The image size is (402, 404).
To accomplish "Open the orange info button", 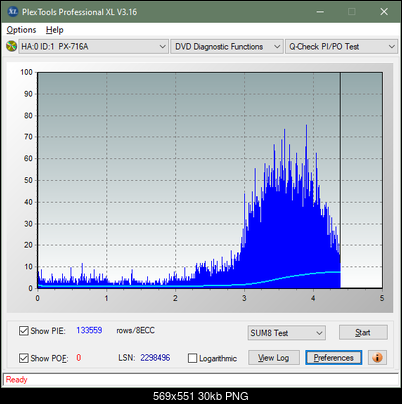I will (x=377, y=358).
